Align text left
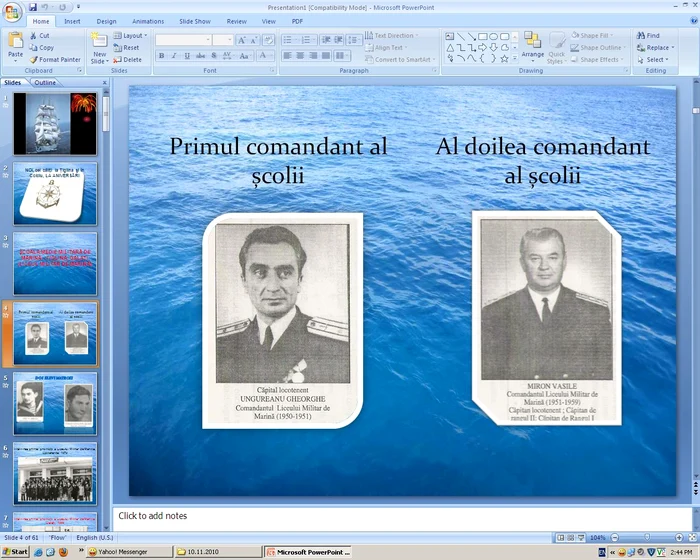 coord(288,56)
